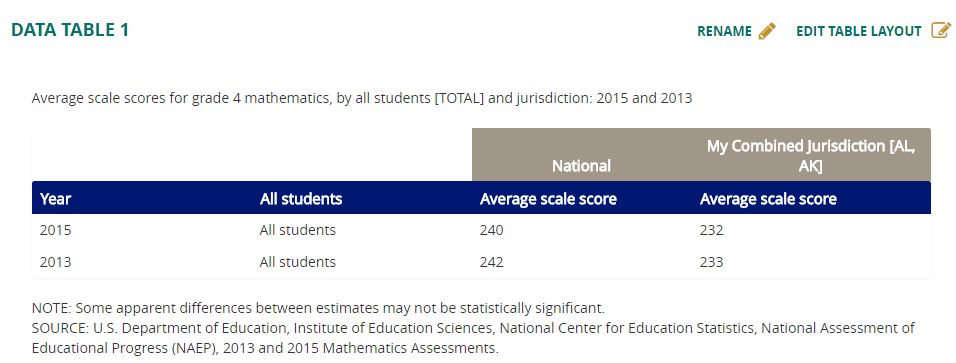The height and width of the screenshot is (363, 956).
Task: Click the combined jurisdiction score 232
Action: pos(712,230)
